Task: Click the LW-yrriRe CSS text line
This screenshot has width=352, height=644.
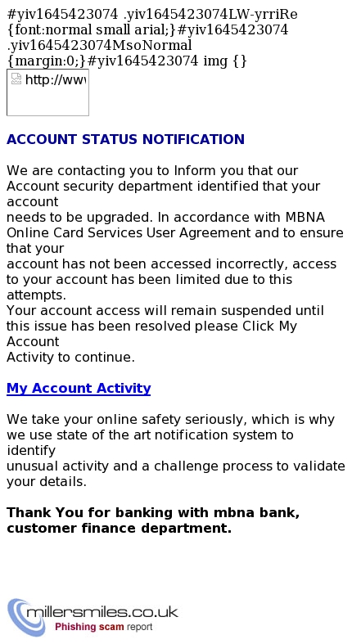Action: 152,15
